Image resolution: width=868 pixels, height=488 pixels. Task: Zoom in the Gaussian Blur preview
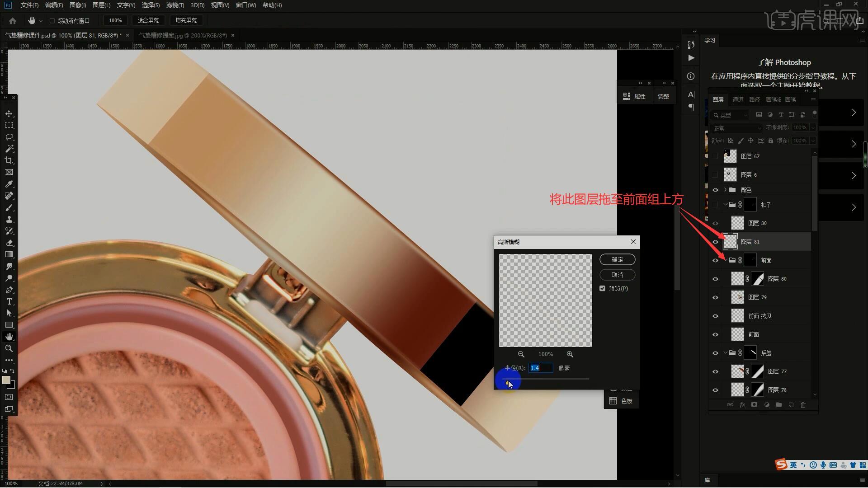coord(570,354)
